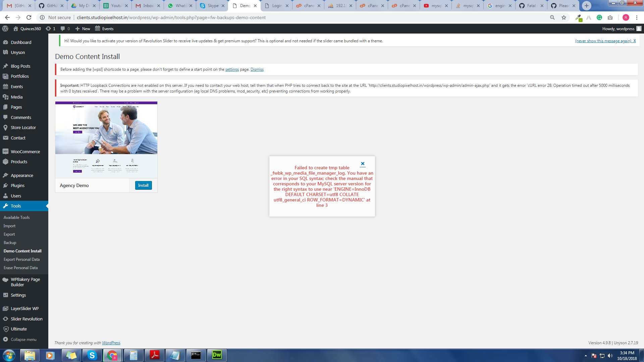Select the Appearance sidebar icon
The image size is (644, 362).
pyautogui.click(x=5, y=175)
